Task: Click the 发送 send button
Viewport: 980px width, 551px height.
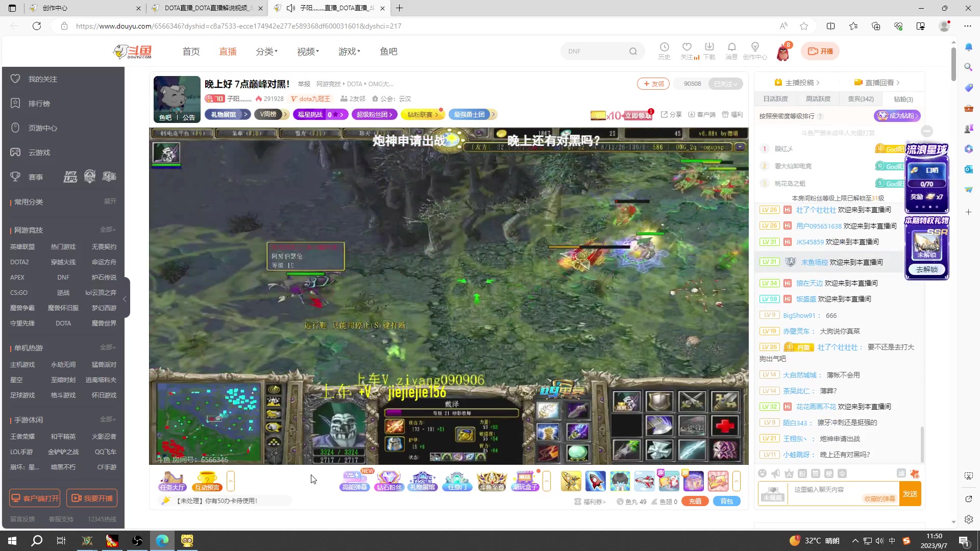Action: [x=910, y=494]
